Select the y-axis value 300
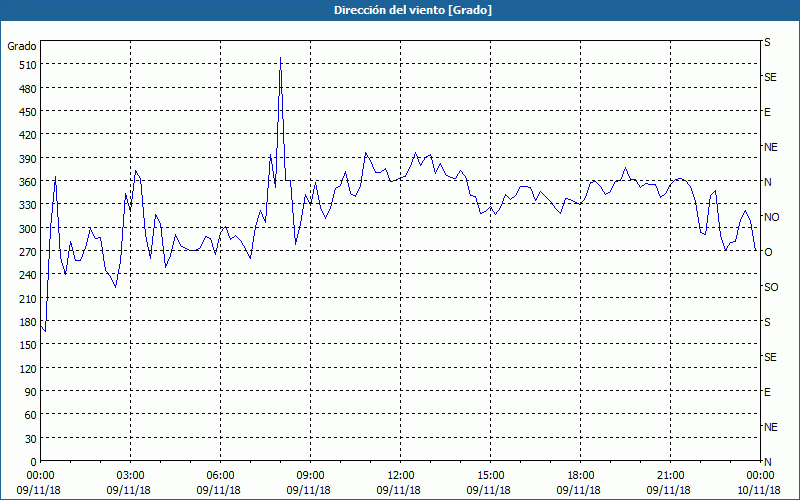The image size is (800, 500). click(x=27, y=229)
